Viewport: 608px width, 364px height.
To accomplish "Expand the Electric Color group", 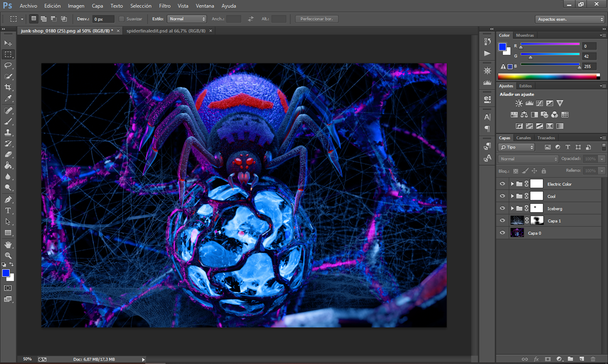I will pos(512,184).
